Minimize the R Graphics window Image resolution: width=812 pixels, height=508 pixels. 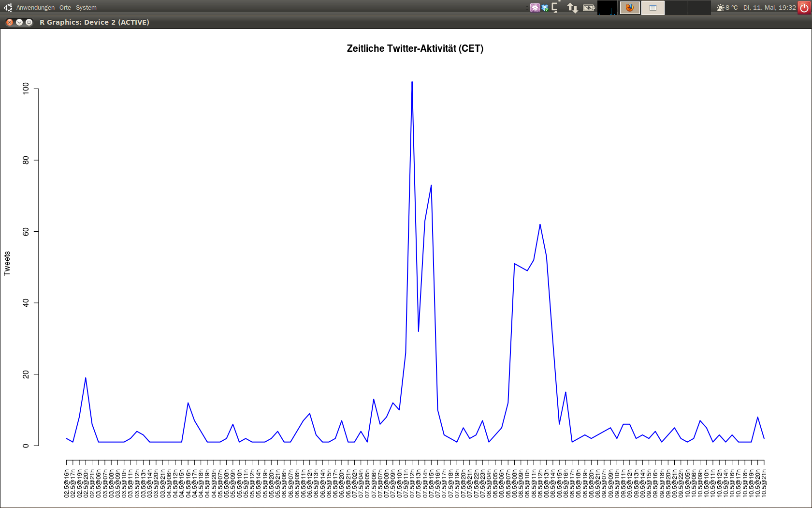point(19,22)
